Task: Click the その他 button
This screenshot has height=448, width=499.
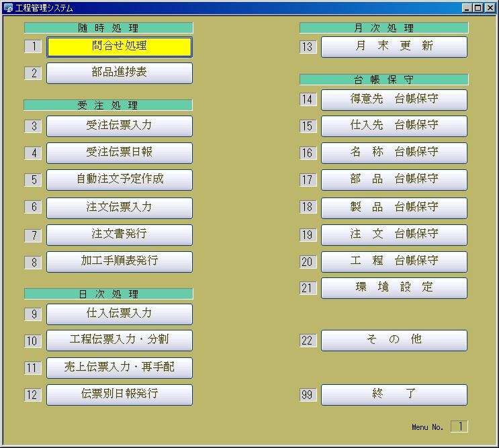Action: pos(394,341)
